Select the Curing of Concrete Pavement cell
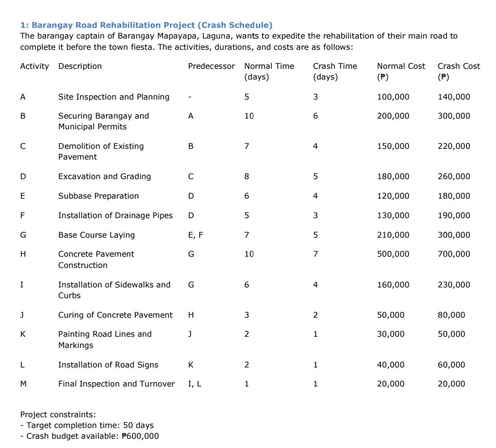Screen dimensions: 496x448 [115, 315]
